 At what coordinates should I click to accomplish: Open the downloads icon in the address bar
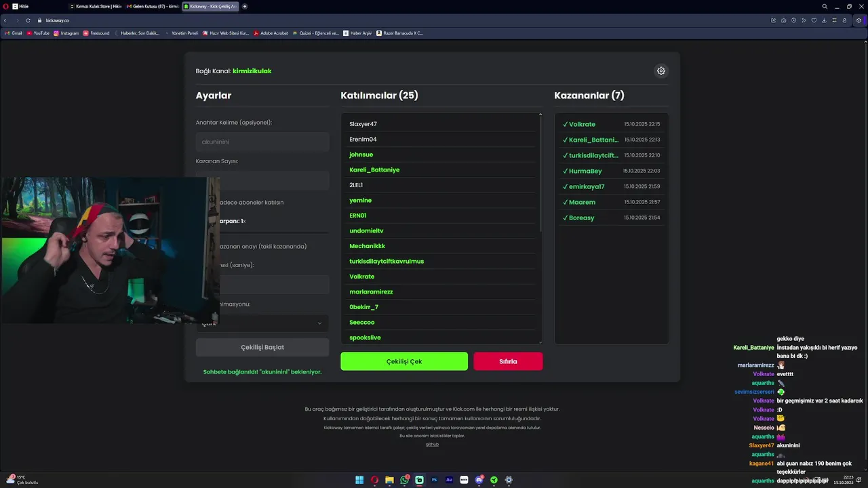(x=824, y=20)
